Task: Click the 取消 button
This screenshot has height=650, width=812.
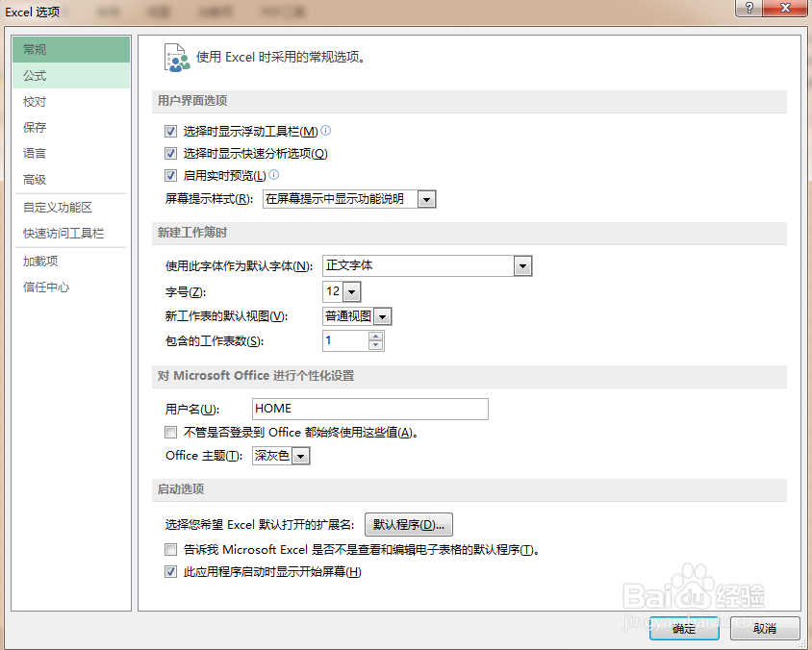Action: tap(765, 628)
